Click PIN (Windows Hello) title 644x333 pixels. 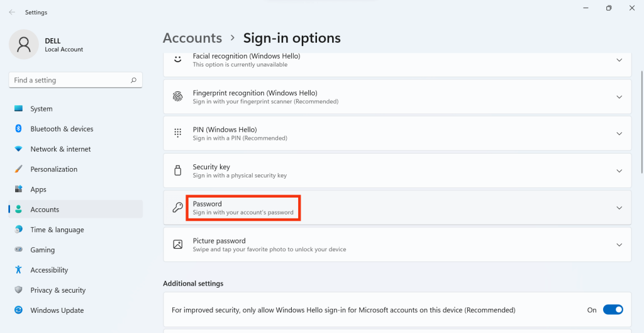(x=225, y=130)
